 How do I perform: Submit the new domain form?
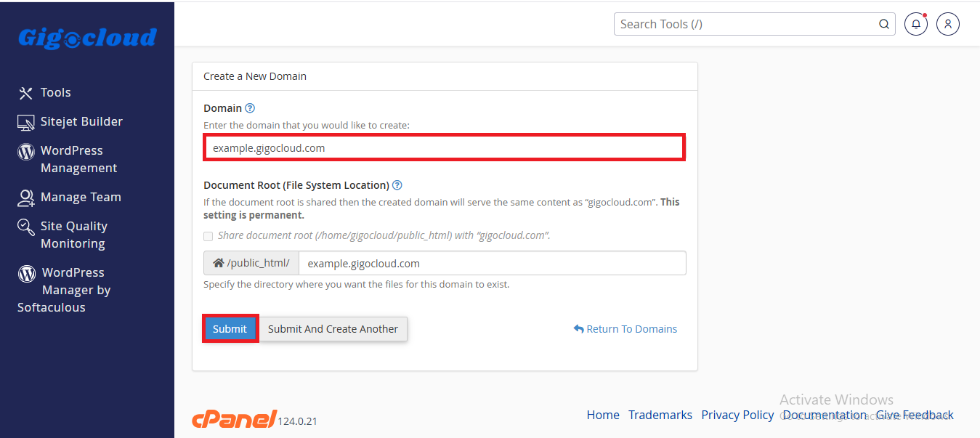(230, 329)
